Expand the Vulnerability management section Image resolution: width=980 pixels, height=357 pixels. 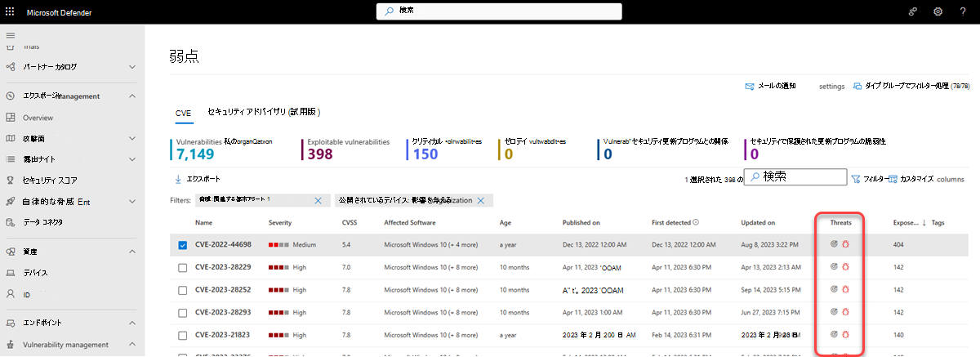point(132,345)
